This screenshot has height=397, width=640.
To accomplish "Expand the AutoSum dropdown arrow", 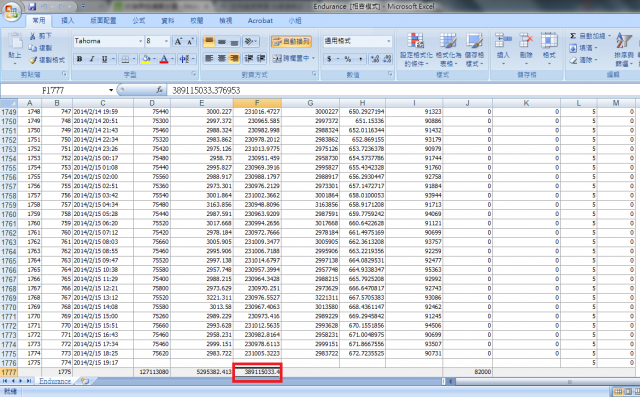I will (x=609, y=36).
